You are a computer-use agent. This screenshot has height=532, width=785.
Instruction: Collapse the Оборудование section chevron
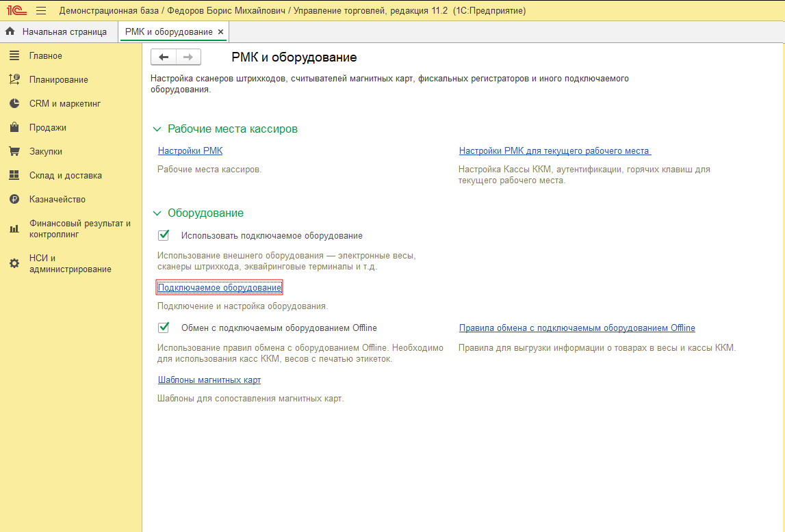pyautogui.click(x=157, y=213)
